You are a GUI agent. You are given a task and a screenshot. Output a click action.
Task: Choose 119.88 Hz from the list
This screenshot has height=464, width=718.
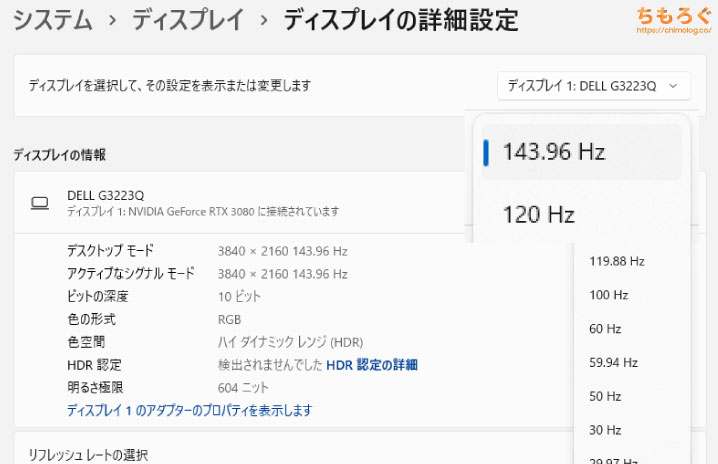coord(617,261)
